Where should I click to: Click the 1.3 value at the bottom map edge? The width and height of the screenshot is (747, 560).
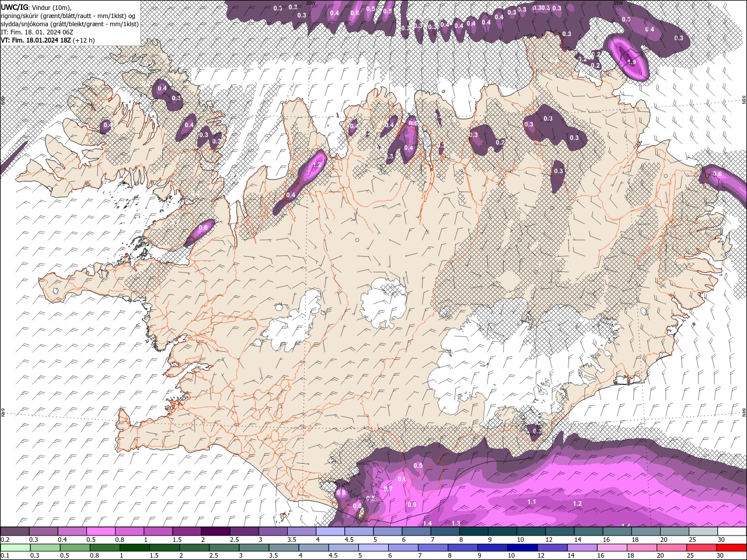[456, 523]
